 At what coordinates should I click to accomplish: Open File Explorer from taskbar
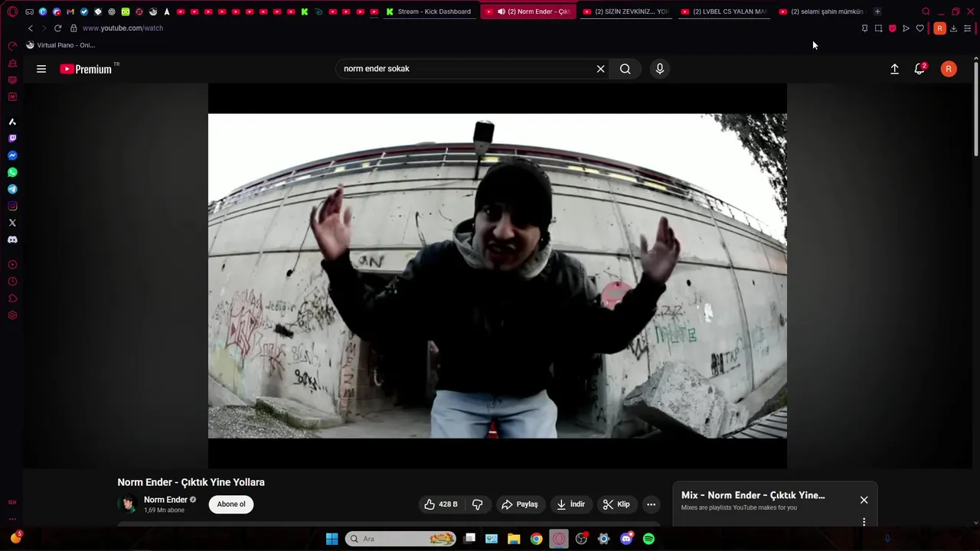tap(514, 539)
